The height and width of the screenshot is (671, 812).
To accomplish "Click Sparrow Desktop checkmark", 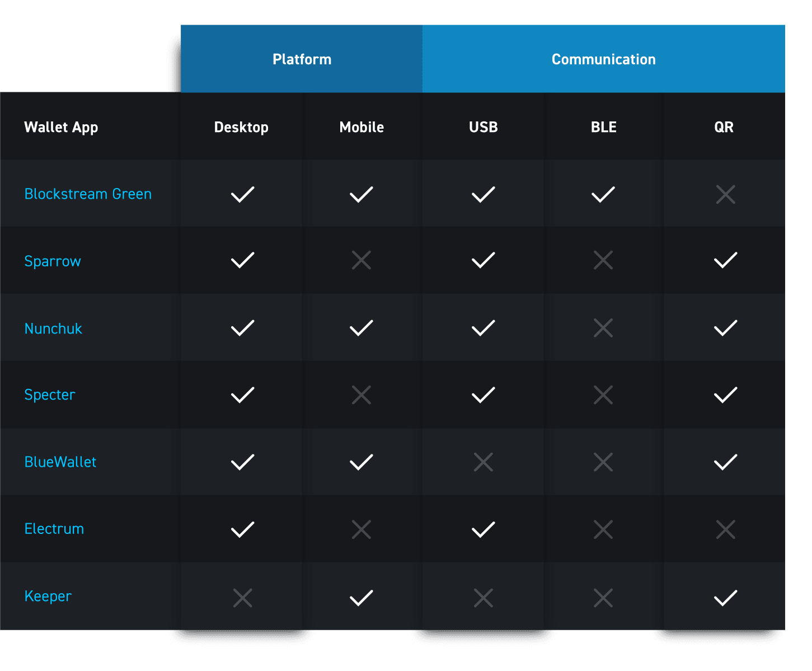I will (x=243, y=260).
